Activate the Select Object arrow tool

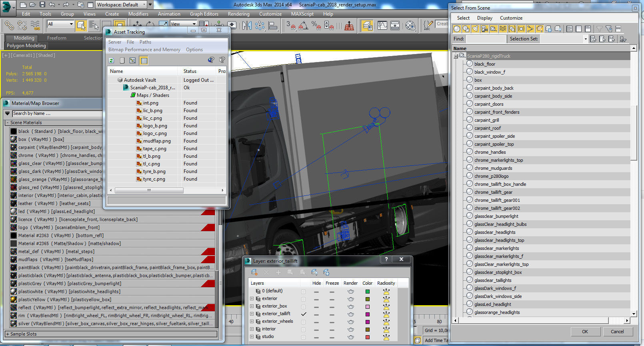coord(81,25)
